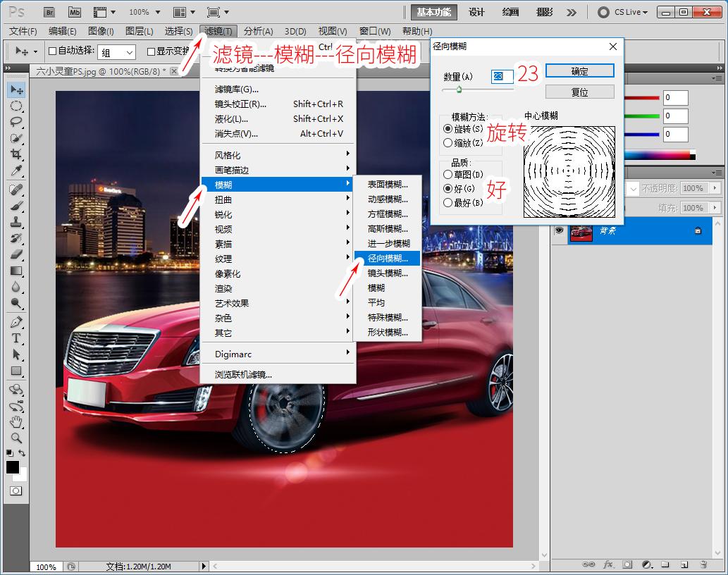The width and height of the screenshot is (728, 575).
Task: Select the Elliptical Marquee tool
Action: [16, 106]
